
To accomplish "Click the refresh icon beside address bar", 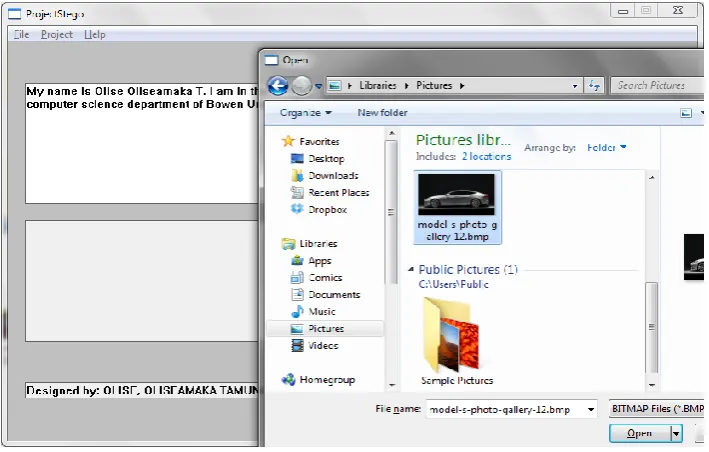I will [x=594, y=85].
